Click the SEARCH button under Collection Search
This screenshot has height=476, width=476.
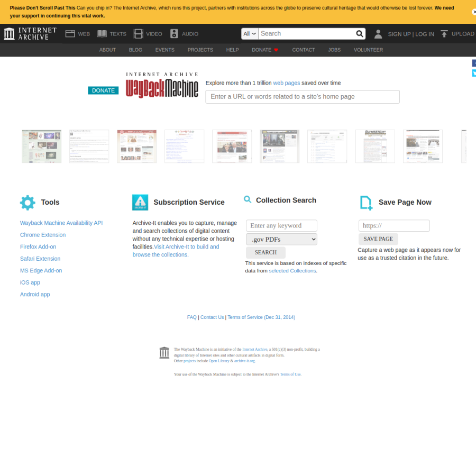266,253
